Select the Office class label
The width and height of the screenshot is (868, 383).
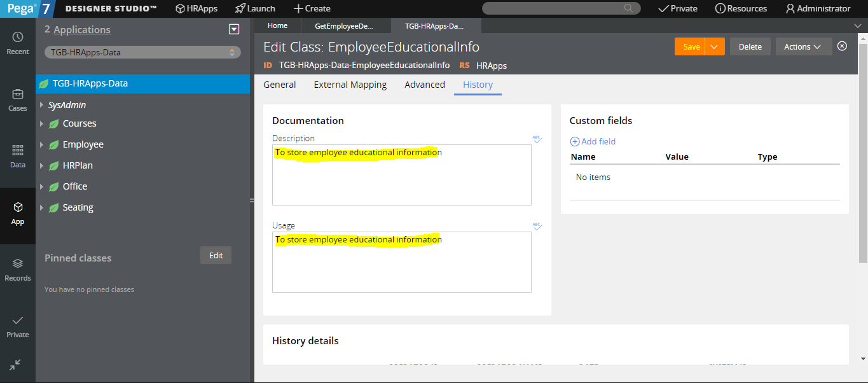tap(75, 186)
